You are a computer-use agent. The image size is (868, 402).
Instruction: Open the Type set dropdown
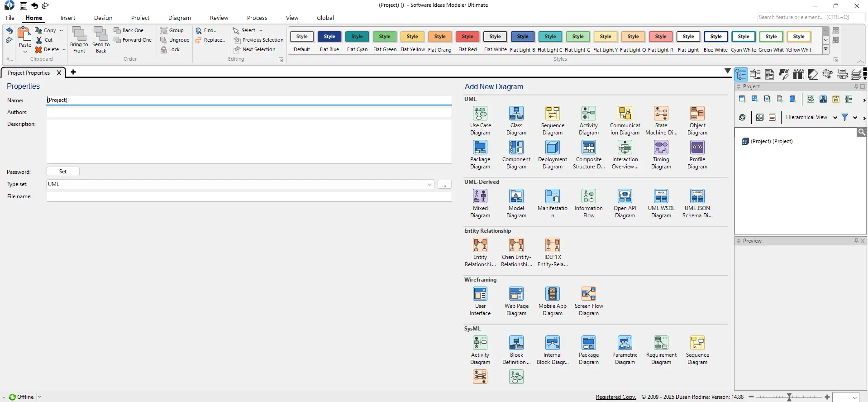point(429,184)
